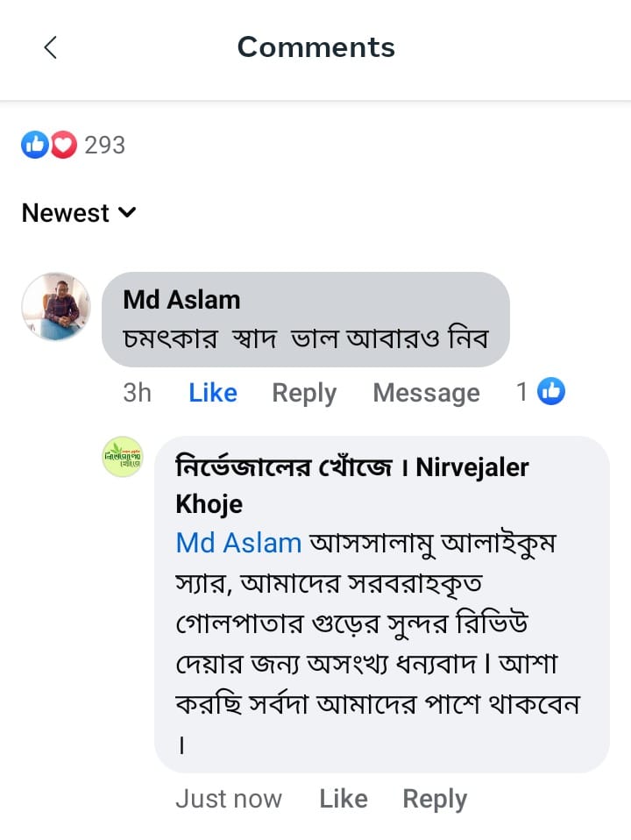
Task: Click the blue Md Aslam mention in reply
Action: (x=238, y=543)
